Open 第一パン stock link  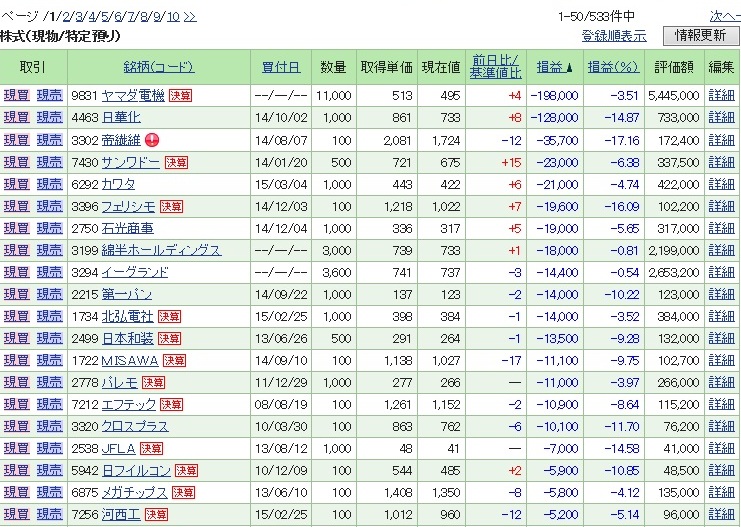pos(127,294)
